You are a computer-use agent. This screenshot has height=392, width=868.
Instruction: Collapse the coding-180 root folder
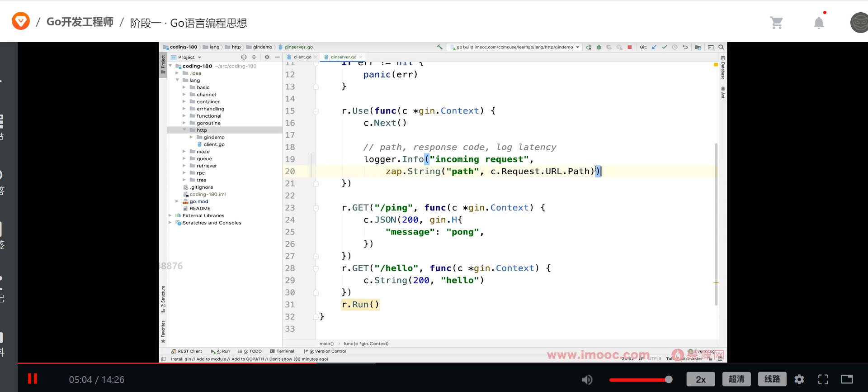pyautogui.click(x=170, y=66)
